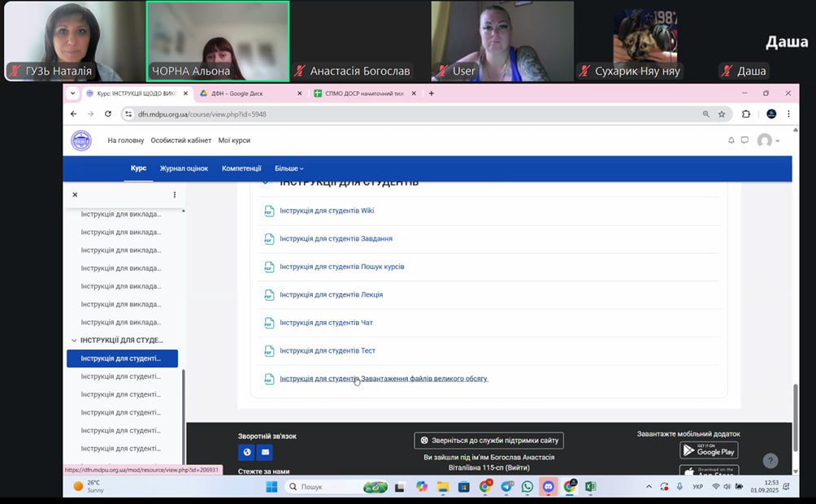Open the drawer options three-dot menu
Screen dimensions: 816x504
(x=174, y=195)
